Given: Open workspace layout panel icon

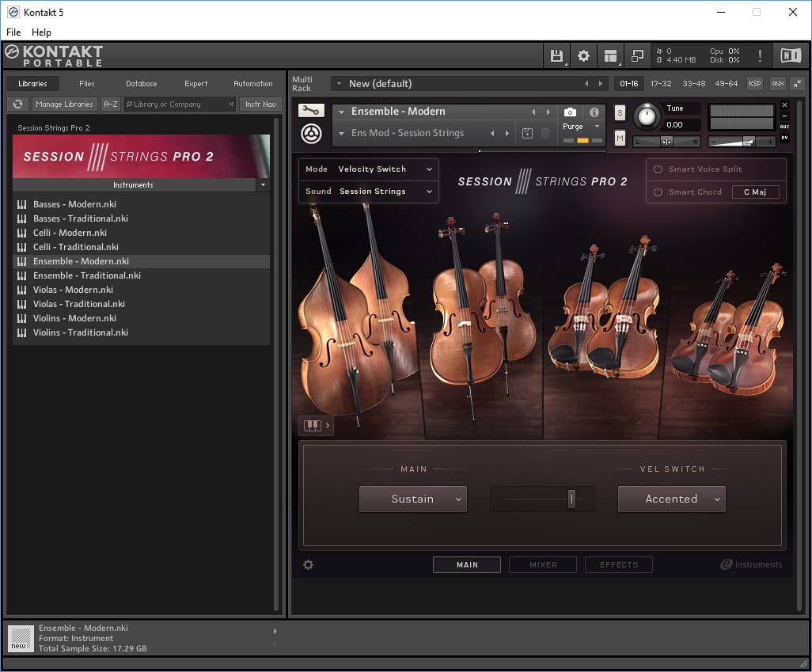Looking at the screenshot, I should click(x=610, y=55).
